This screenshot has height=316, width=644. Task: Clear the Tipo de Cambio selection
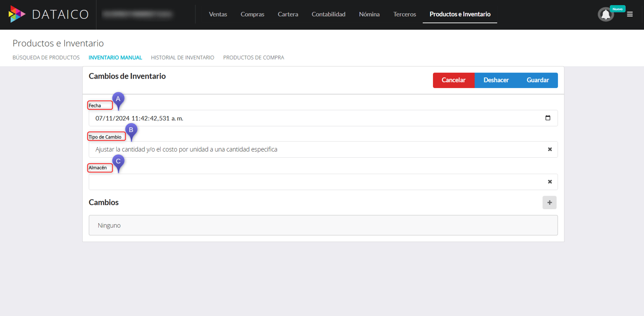pyautogui.click(x=549, y=149)
